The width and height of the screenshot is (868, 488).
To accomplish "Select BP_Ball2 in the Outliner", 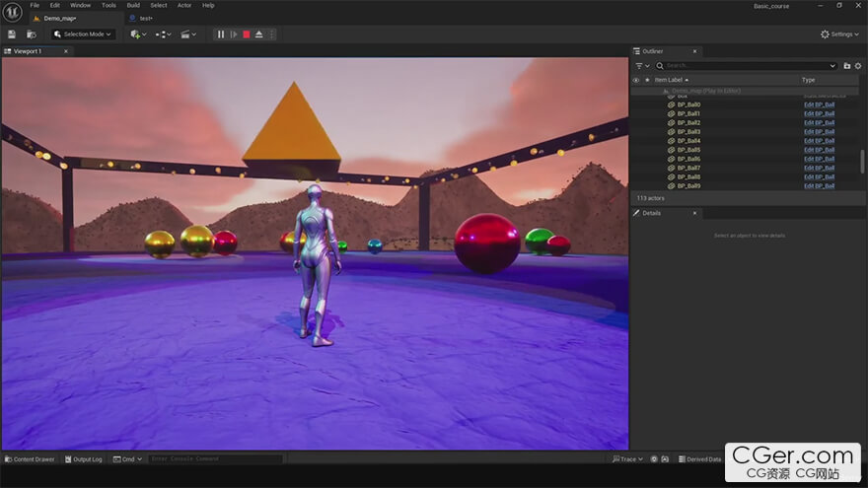I will pyautogui.click(x=688, y=123).
